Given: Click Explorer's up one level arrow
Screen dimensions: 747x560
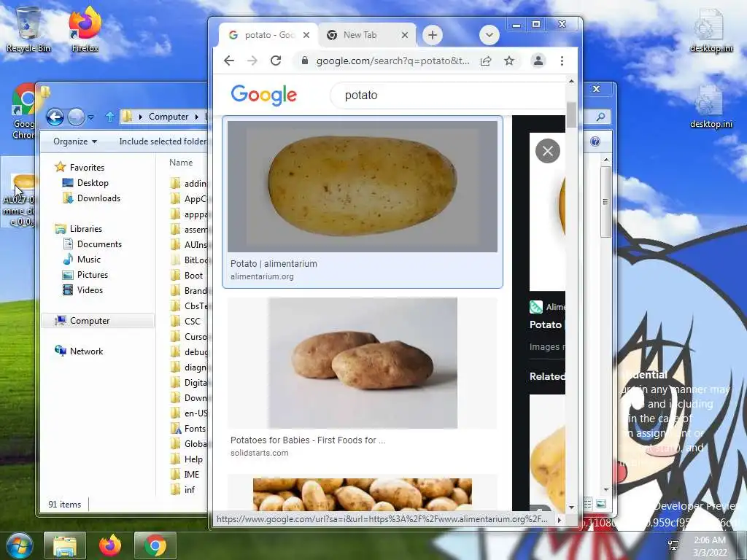Looking at the screenshot, I should tap(109, 117).
